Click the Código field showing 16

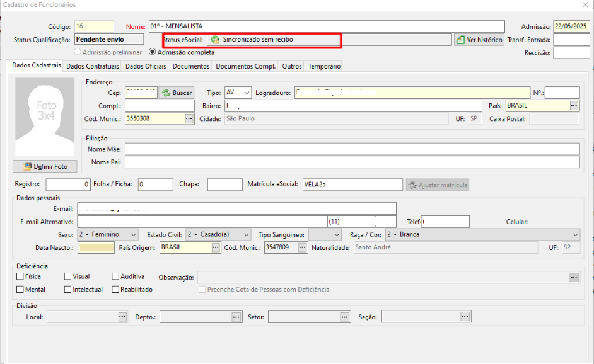coord(94,26)
